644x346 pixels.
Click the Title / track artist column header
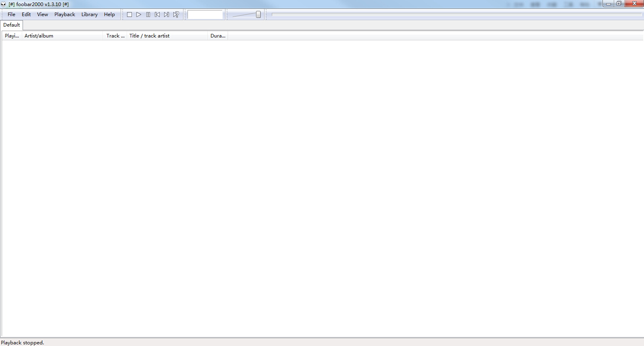point(167,36)
